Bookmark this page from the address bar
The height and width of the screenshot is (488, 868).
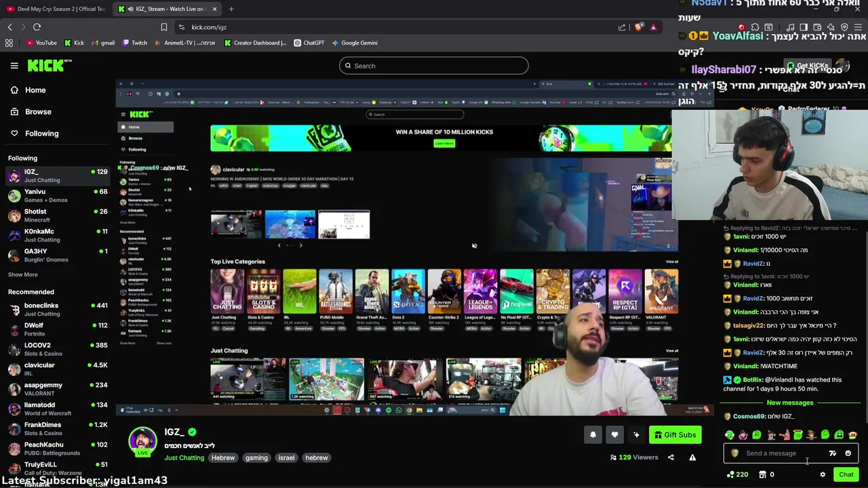click(x=163, y=27)
